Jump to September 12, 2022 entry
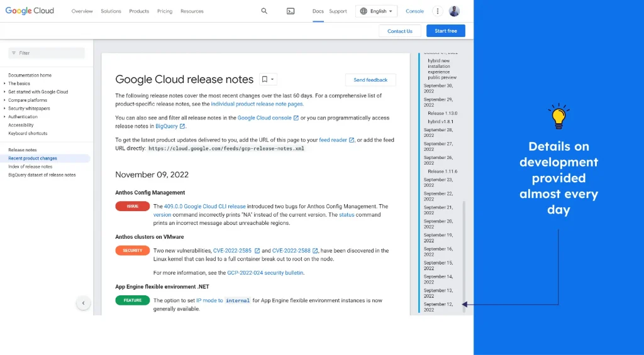Viewport: 644px width, 355px height. pyautogui.click(x=438, y=307)
